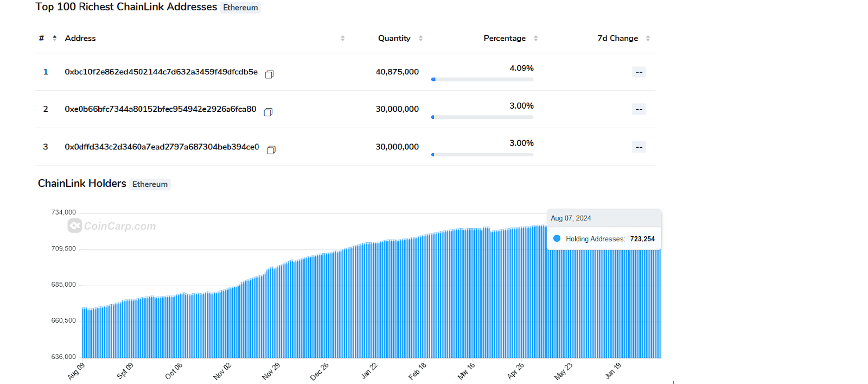868x384 pixels.
Task: Select Ethereum tag beside ChainLink Holders title
Action: click(150, 184)
